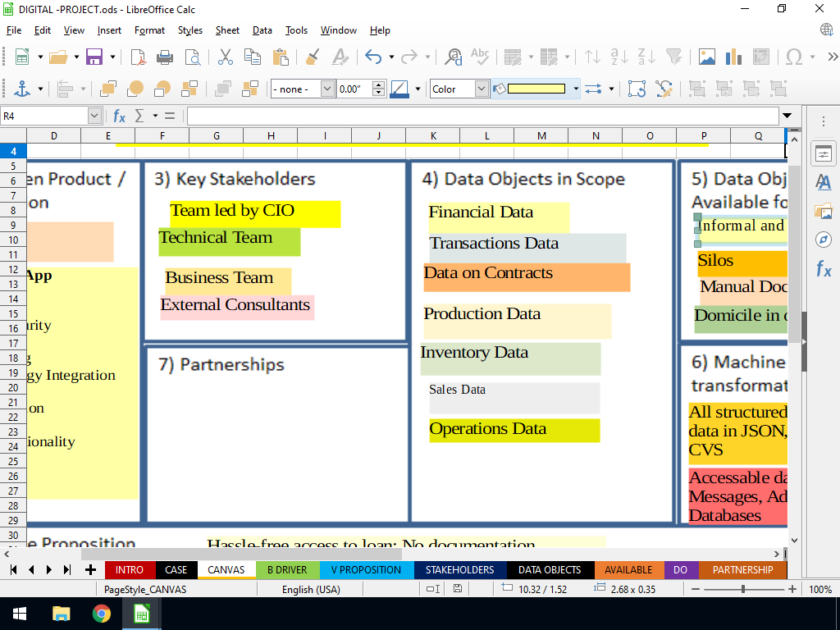The image size is (840, 630).
Task: Zoom out with the minus button
Action: (696, 589)
